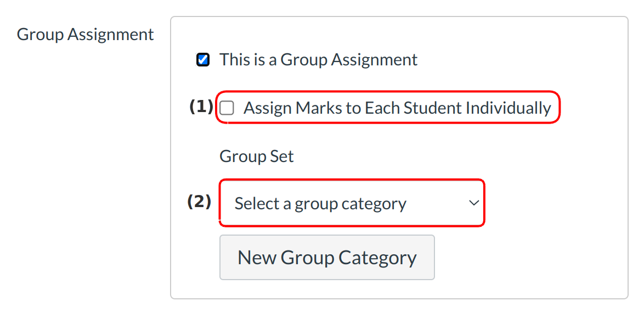Click the '(1)' annotation marker
The width and height of the screenshot is (644, 312).
pyautogui.click(x=201, y=107)
